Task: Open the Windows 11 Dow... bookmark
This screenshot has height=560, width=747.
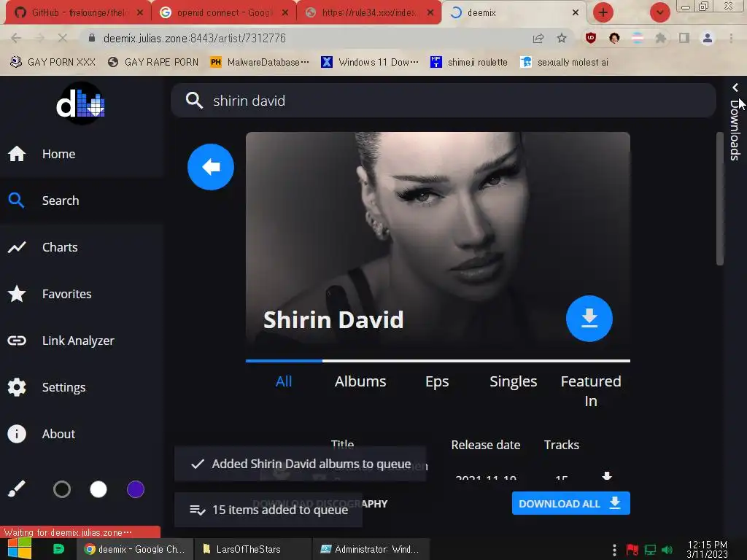Action: 370,62
